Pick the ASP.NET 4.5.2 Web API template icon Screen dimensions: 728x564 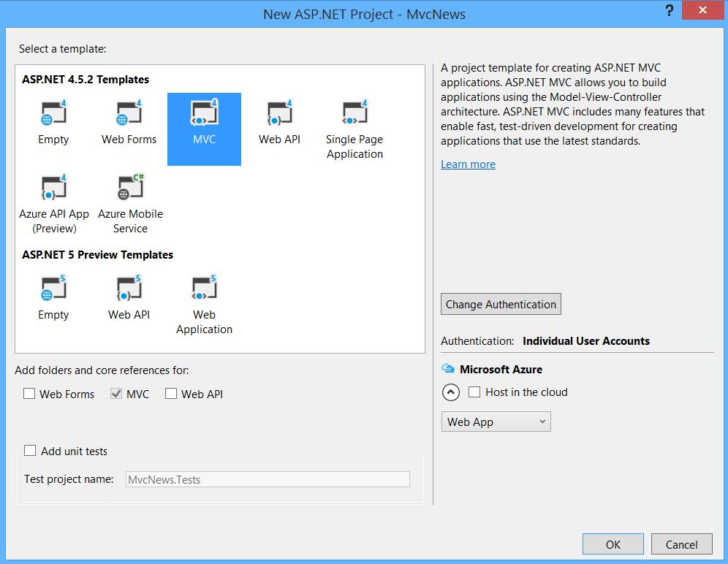coord(279,113)
